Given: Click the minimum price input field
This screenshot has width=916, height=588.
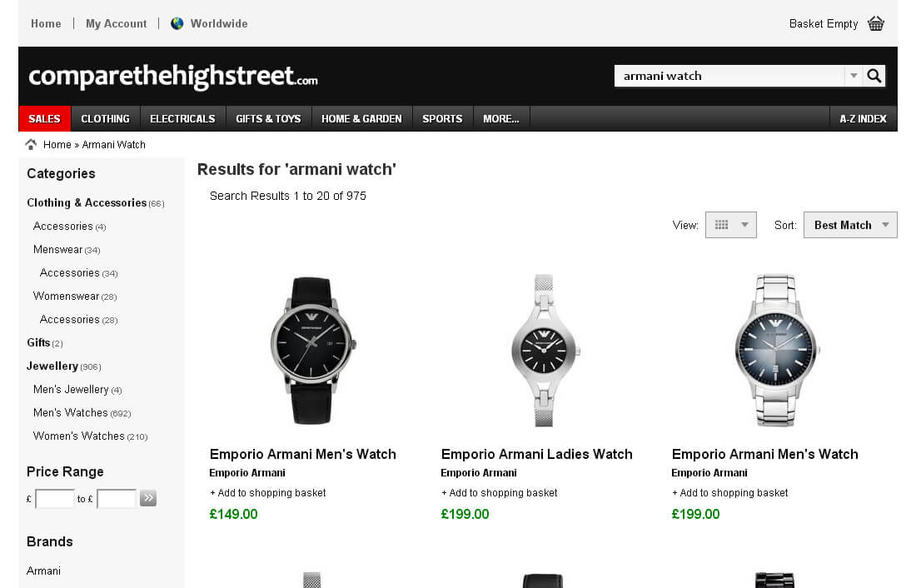Looking at the screenshot, I should coord(55,499).
